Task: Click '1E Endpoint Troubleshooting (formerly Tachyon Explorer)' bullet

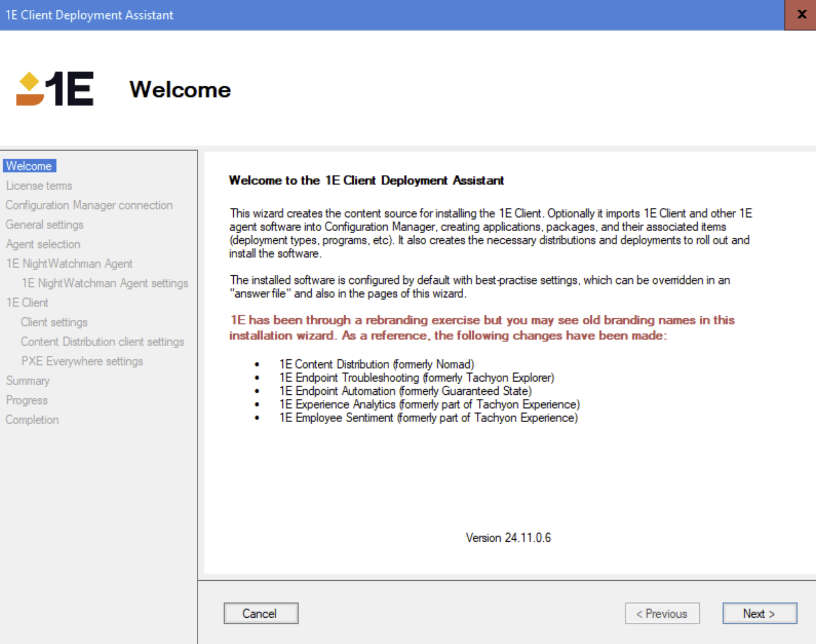Action: point(416,377)
